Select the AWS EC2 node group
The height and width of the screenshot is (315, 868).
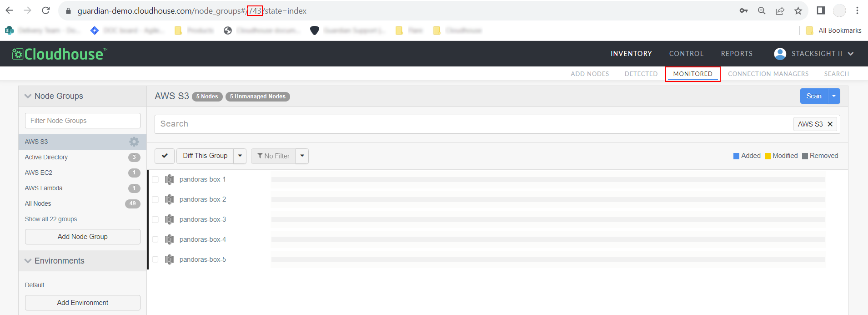83,173
